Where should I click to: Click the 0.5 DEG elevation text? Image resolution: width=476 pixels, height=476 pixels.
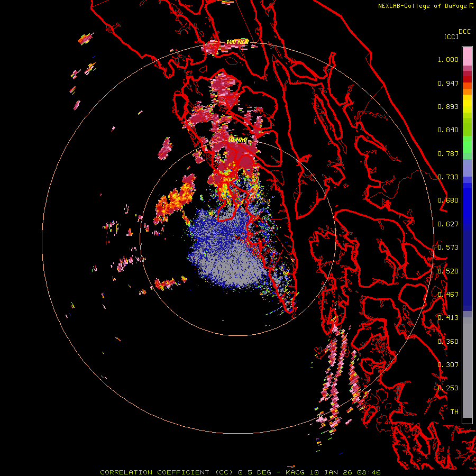coord(254,472)
